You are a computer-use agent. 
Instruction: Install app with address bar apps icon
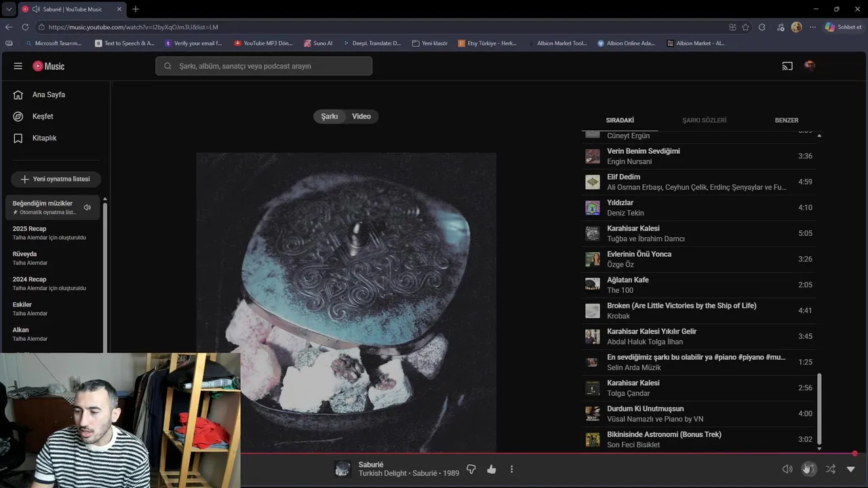tap(732, 27)
